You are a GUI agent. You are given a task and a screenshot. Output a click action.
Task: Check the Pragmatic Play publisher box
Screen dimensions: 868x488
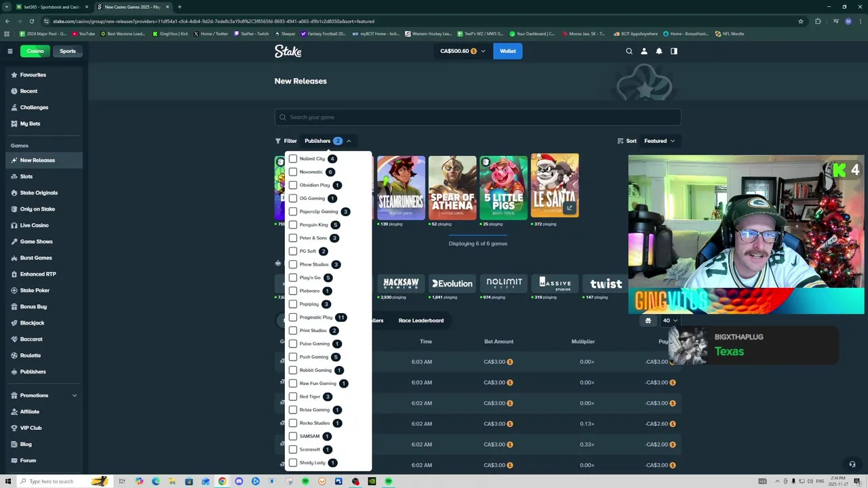coord(293,317)
